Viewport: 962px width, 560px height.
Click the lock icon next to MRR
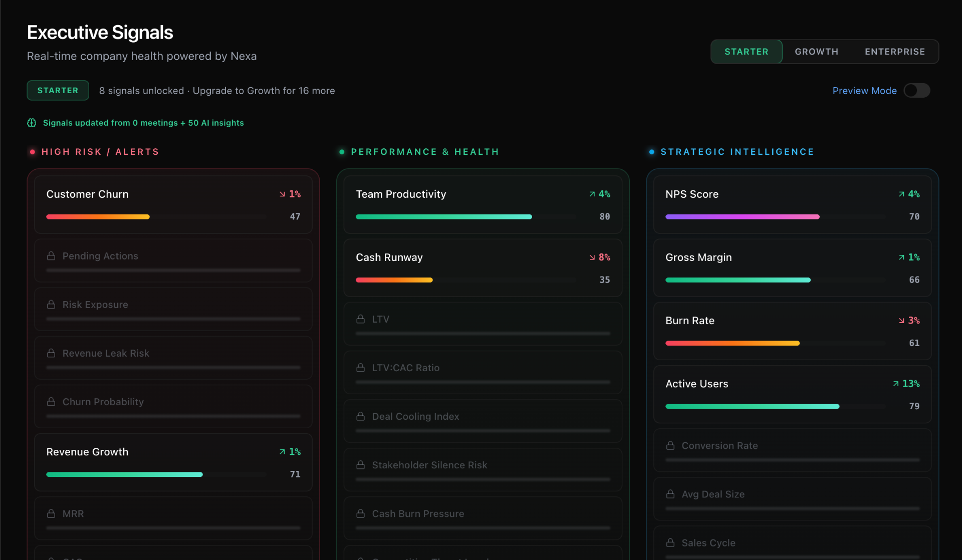click(x=51, y=513)
